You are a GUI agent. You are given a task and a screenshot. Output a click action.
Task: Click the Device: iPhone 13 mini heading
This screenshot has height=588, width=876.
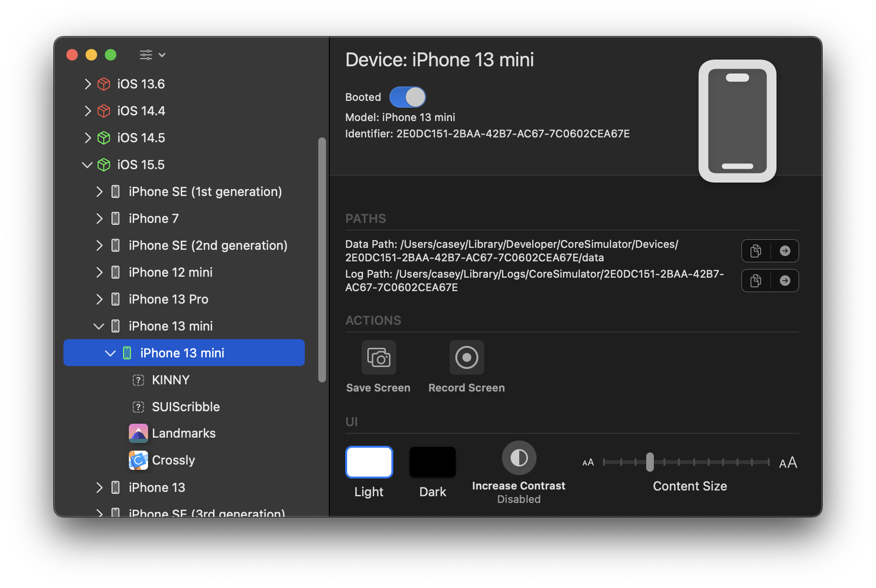coord(439,60)
